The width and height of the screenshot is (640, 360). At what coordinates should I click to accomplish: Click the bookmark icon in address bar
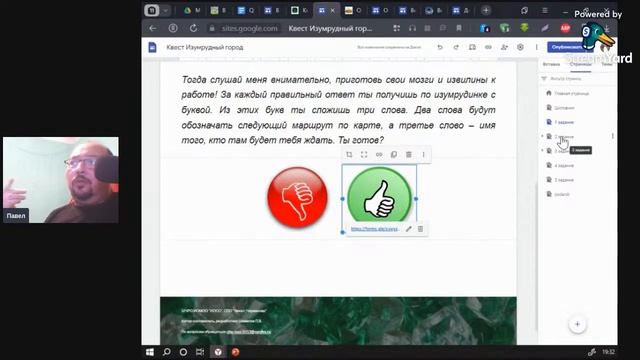tap(459, 28)
